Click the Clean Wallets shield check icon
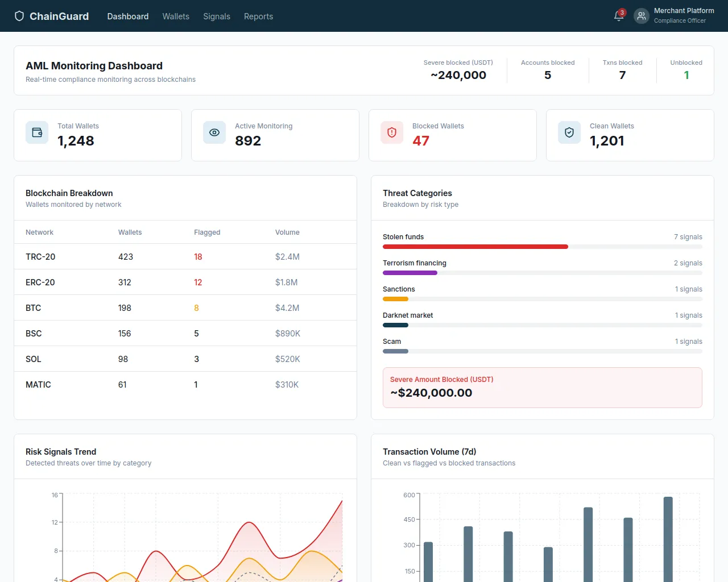Viewport: 728px width, 582px height. pyautogui.click(x=569, y=132)
